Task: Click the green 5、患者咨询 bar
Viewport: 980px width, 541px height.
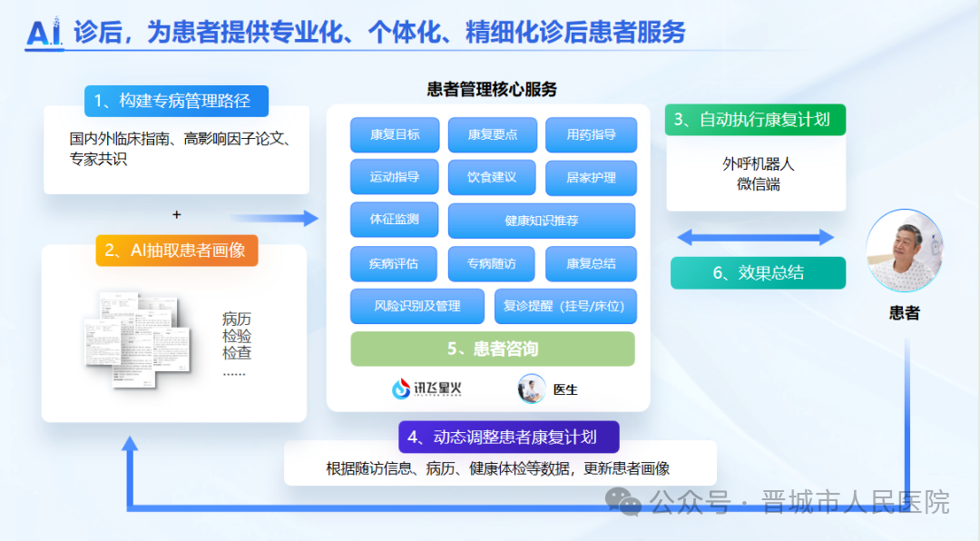Action: tap(493, 349)
